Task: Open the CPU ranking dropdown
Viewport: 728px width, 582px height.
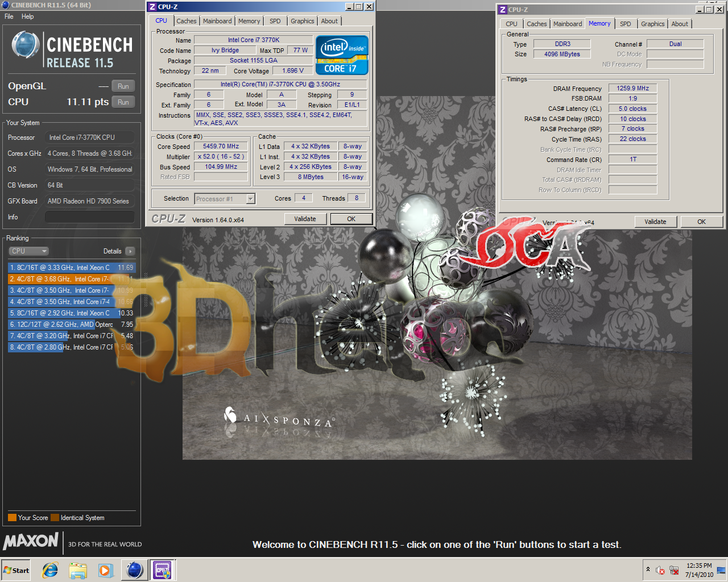Action: point(28,251)
